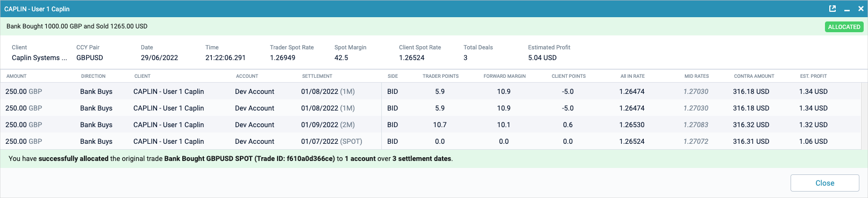Click estimated profit 1.32 USD
This screenshot has height=198, width=868.
point(813,124)
